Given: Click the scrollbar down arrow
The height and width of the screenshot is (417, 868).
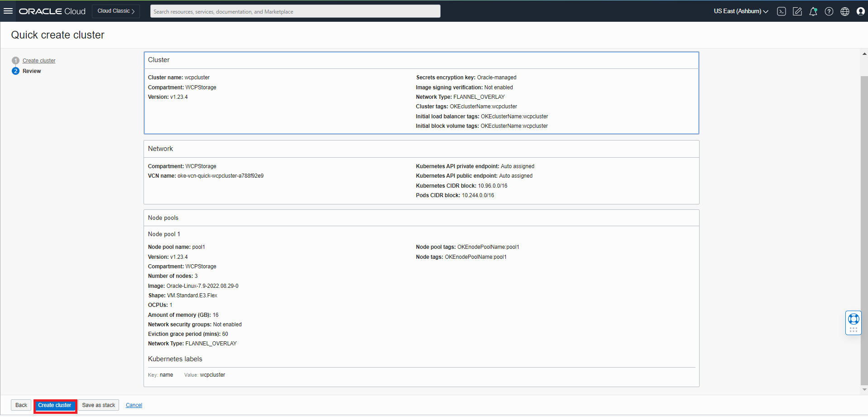Looking at the screenshot, I should click(x=864, y=389).
